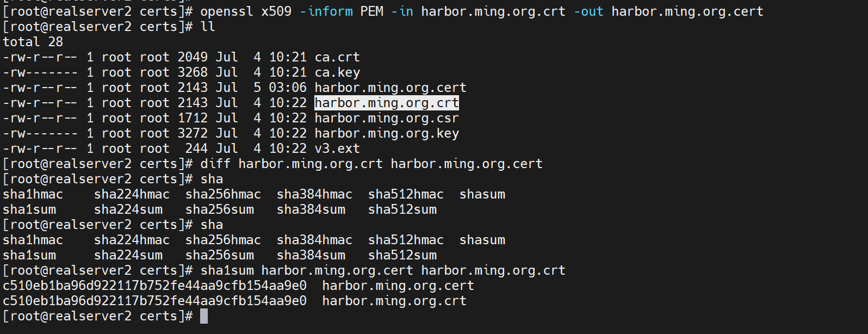Click shasum in the first completion list
This screenshot has height=334, width=868.
coord(482,194)
